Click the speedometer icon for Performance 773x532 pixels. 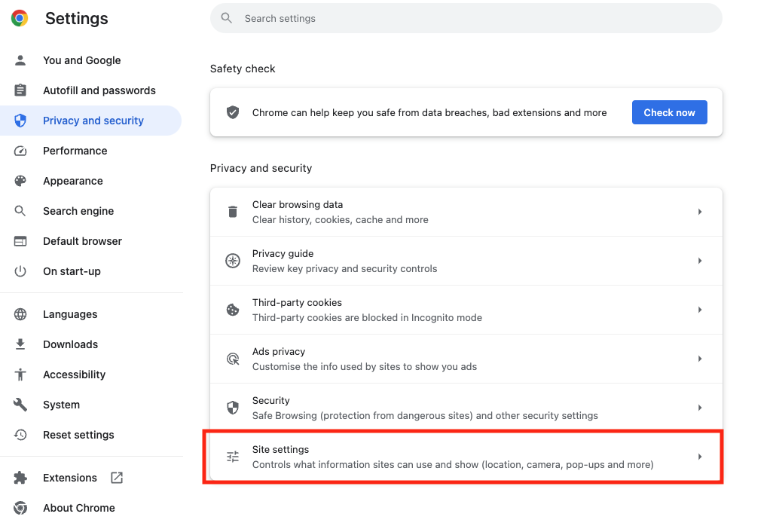(x=20, y=151)
